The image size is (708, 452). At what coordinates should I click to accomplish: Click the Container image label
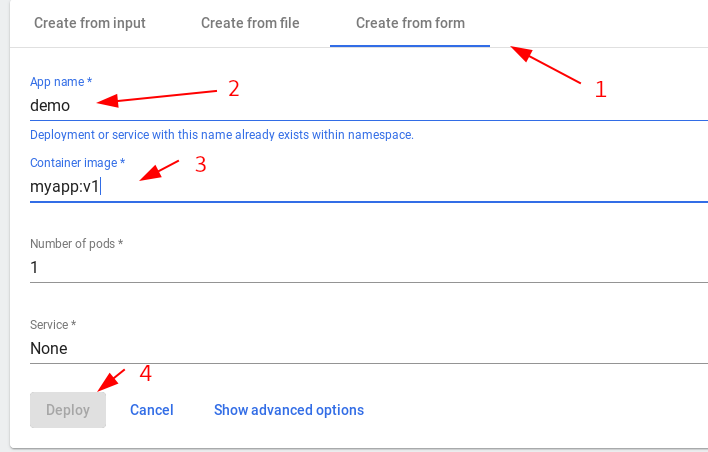[x=77, y=162]
